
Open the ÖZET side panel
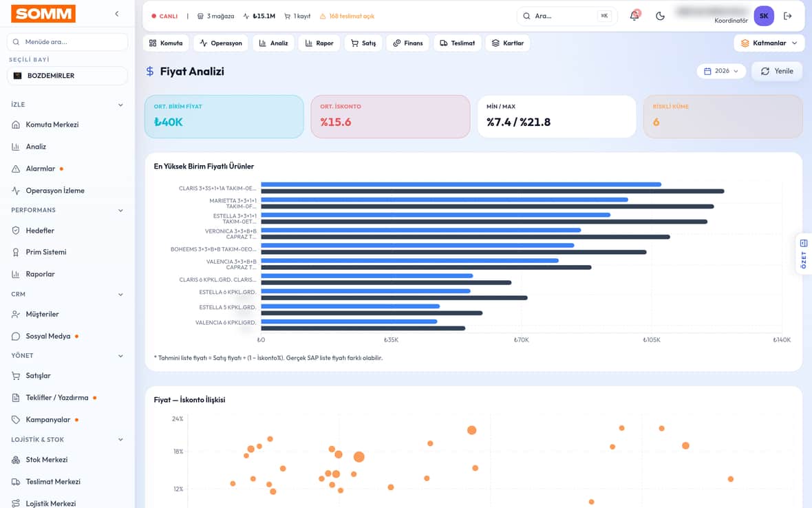[804, 254]
